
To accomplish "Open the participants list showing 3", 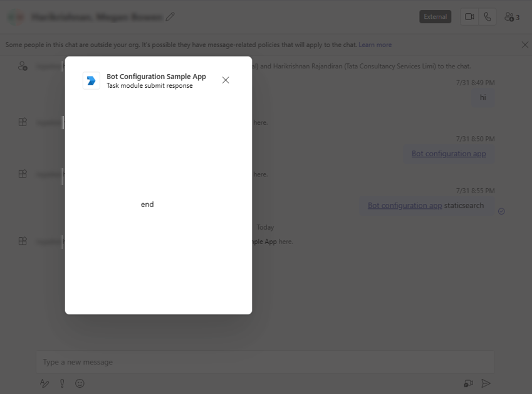I will tap(512, 17).
